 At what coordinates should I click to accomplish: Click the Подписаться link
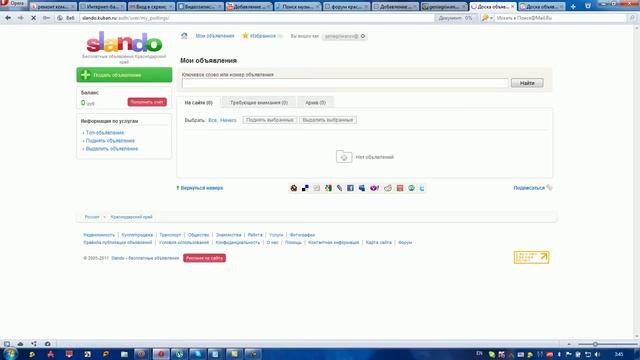(529, 188)
